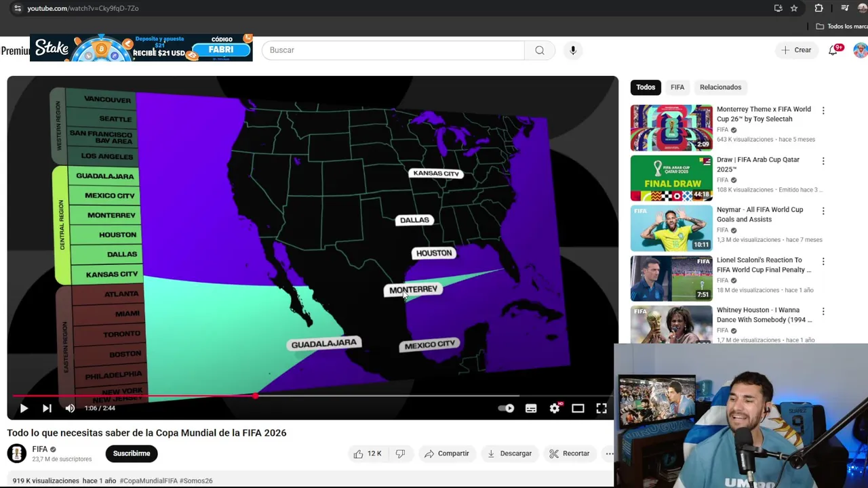The image size is (868, 488).
Task: Enter fullscreen mode
Action: click(601, 408)
